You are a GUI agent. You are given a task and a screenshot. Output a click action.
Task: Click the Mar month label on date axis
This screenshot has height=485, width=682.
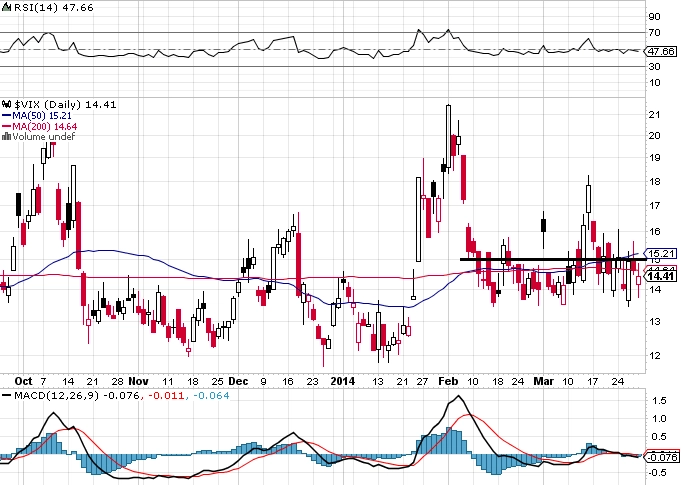(x=544, y=381)
